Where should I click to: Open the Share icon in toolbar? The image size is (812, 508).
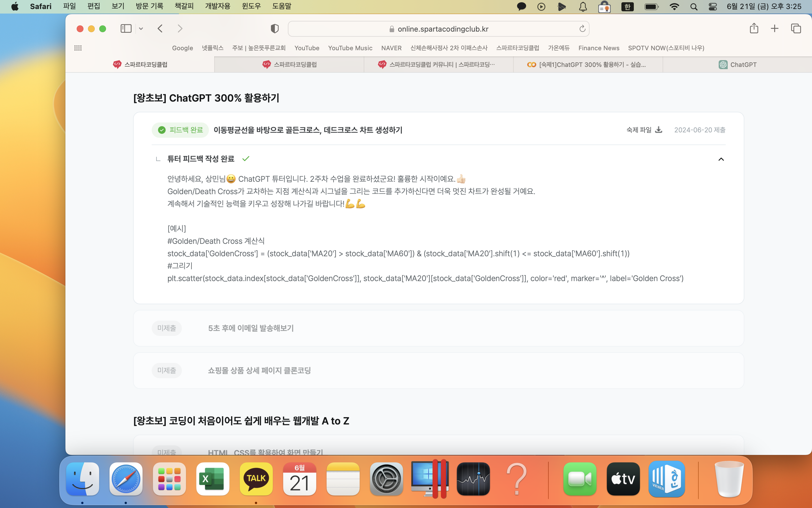coord(754,28)
